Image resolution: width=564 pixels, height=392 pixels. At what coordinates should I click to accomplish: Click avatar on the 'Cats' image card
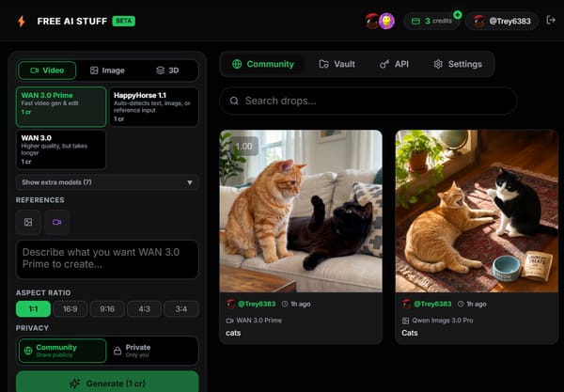[x=406, y=304]
